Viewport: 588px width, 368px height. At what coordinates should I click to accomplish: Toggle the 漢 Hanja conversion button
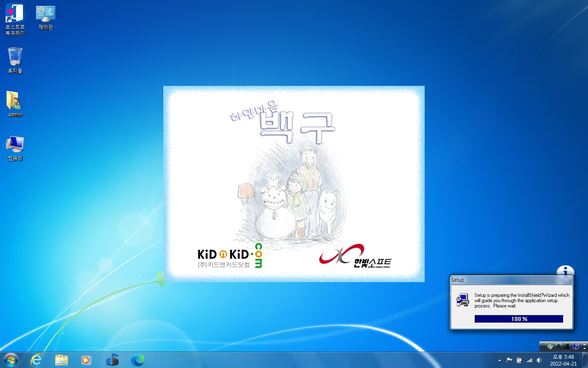coord(567,346)
